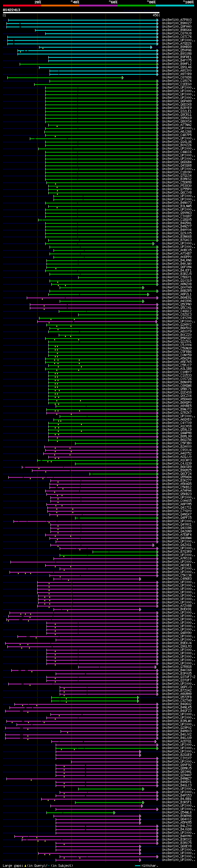Click the green segment of the identity legend

137,6
